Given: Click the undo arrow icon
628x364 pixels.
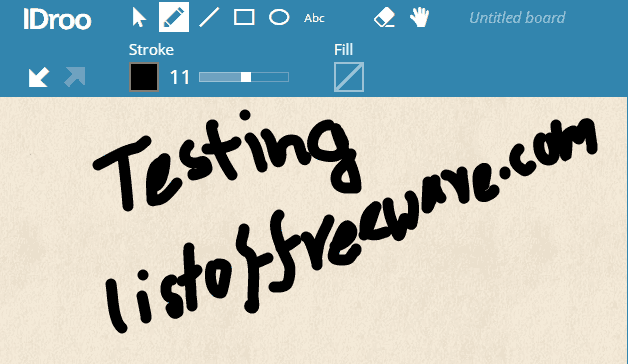Looking at the screenshot, I should click(39, 76).
